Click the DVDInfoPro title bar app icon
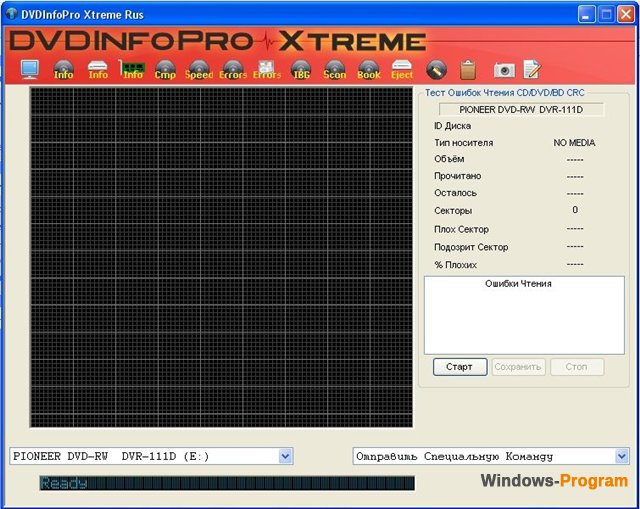This screenshot has width=640, height=509. (x=11, y=14)
